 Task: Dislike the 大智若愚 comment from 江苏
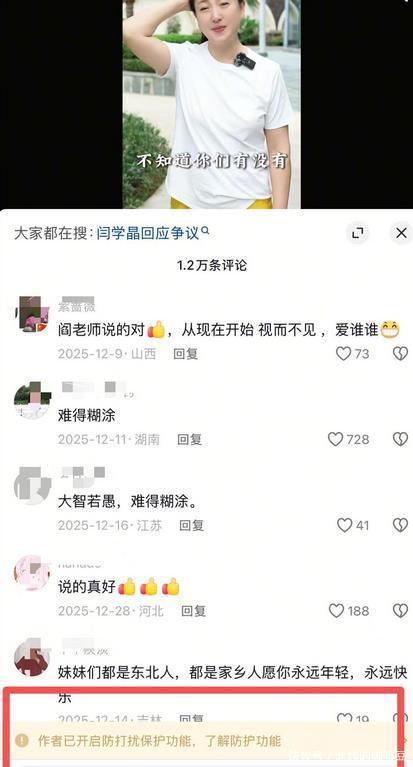tap(400, 525)
